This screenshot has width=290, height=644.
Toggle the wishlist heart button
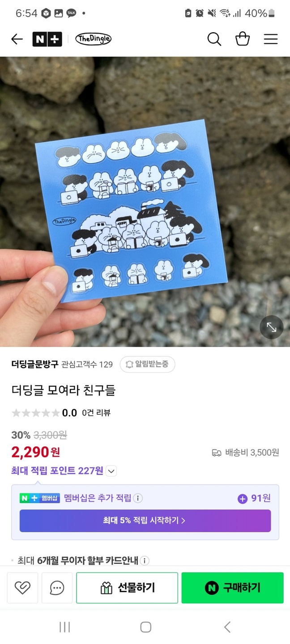[22, 588]
